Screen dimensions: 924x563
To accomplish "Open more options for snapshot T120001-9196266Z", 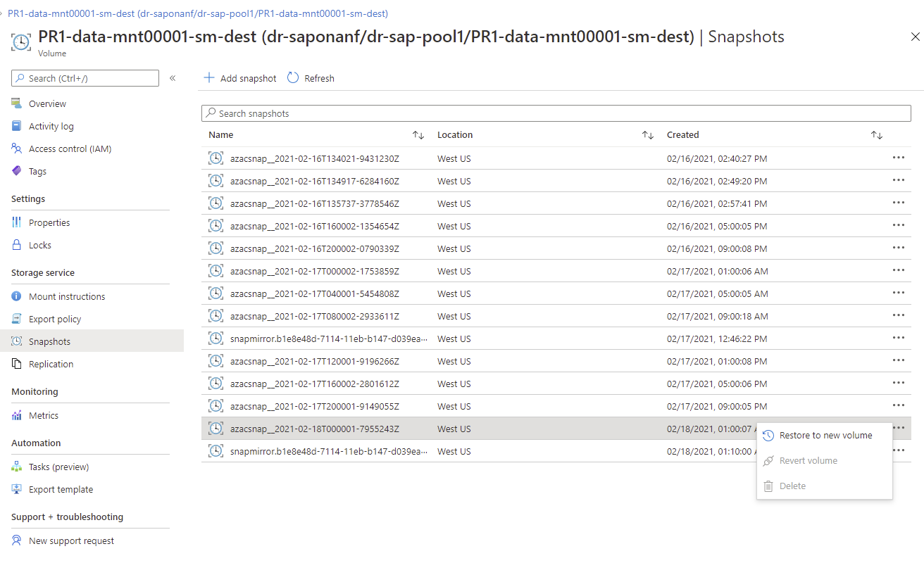I will 898,361.
